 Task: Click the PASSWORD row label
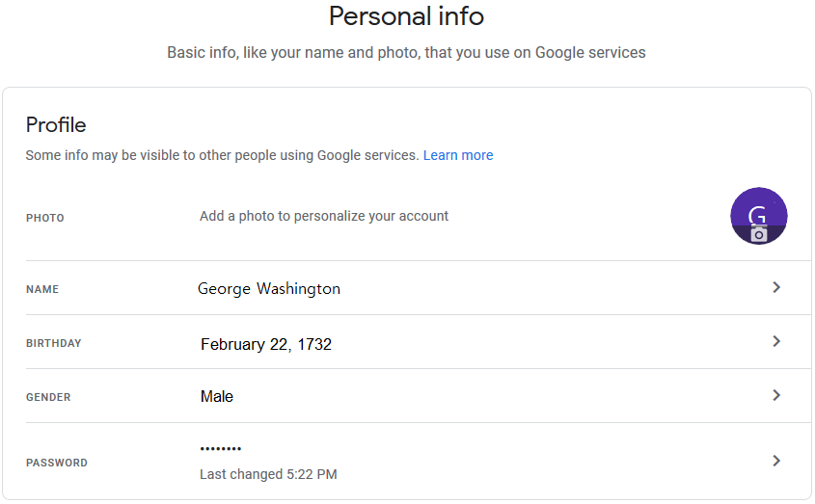(56, 463)
